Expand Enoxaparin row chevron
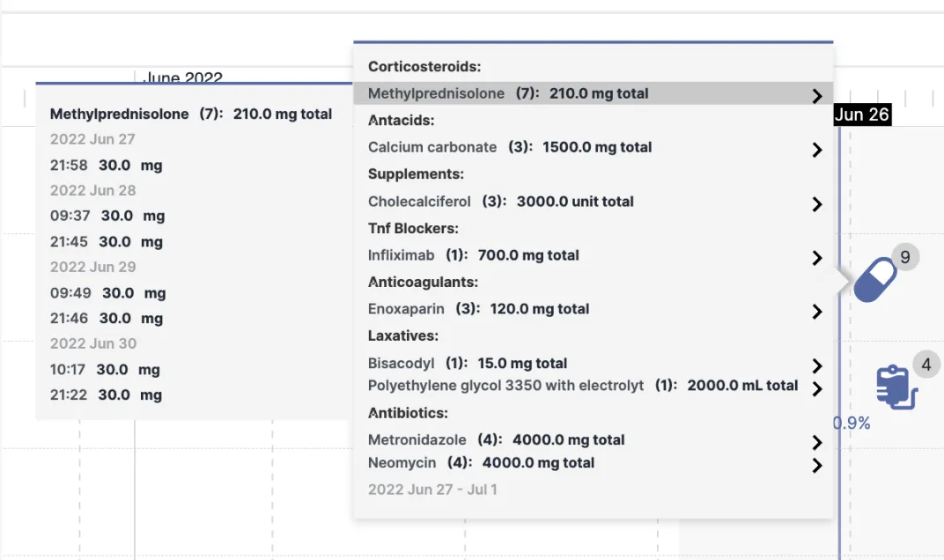 pyautogui.click(x=817, y=312)
